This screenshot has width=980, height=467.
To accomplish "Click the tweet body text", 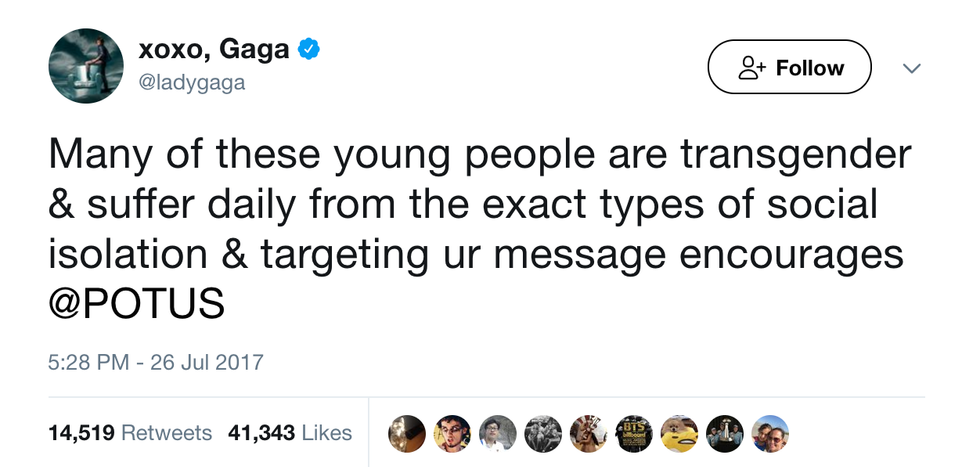I will (x=480, y=205).
